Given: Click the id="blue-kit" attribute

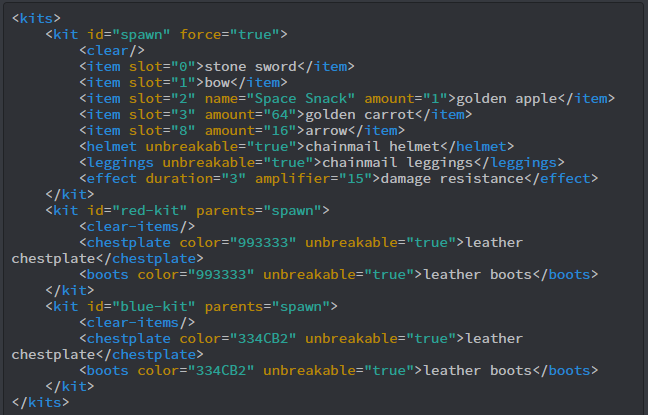Looking at the screenshot, I should point(141,307).
